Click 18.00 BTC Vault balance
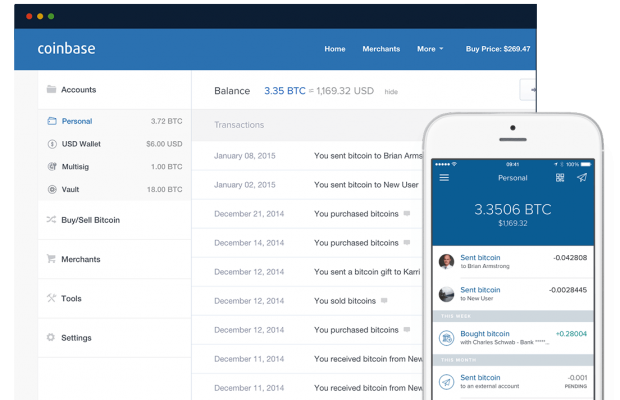Screen dimensions: 620x400 (164, 189)
